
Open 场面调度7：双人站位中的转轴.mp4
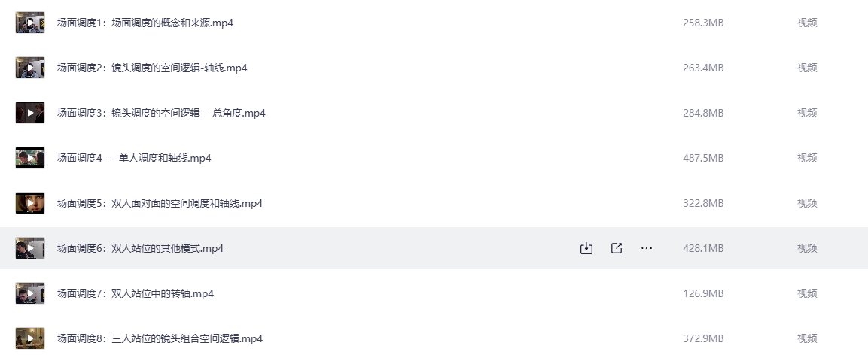136,293
